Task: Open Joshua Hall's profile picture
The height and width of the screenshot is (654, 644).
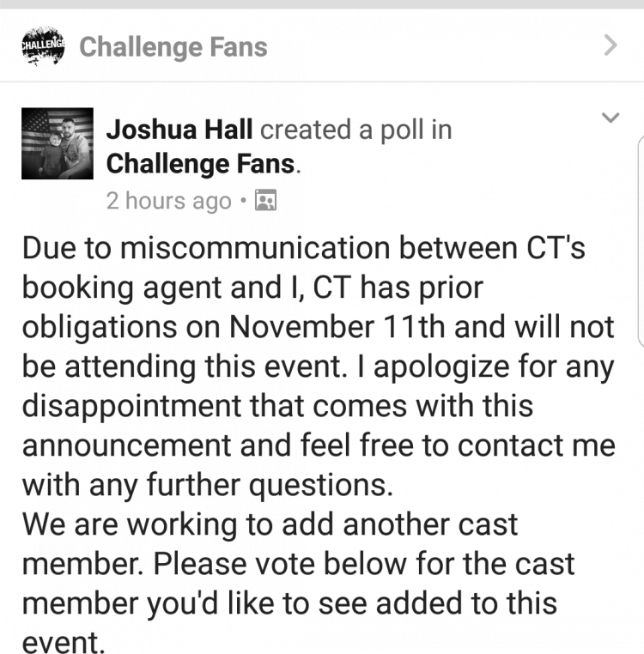Action: point(58,143)
